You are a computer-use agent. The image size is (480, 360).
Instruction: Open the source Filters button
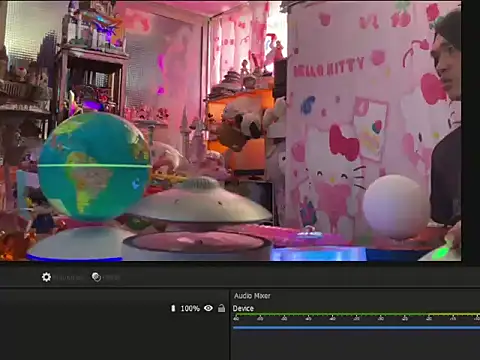click(105, 277)
